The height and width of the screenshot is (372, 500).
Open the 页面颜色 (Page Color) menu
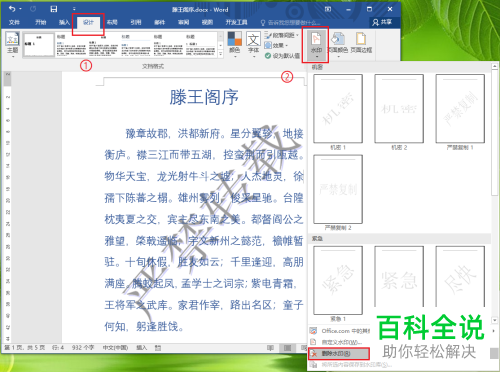(338, 45)
